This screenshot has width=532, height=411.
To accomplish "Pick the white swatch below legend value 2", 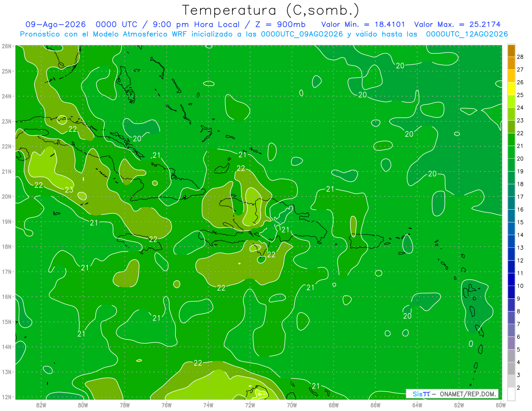I will pos(511,394).
